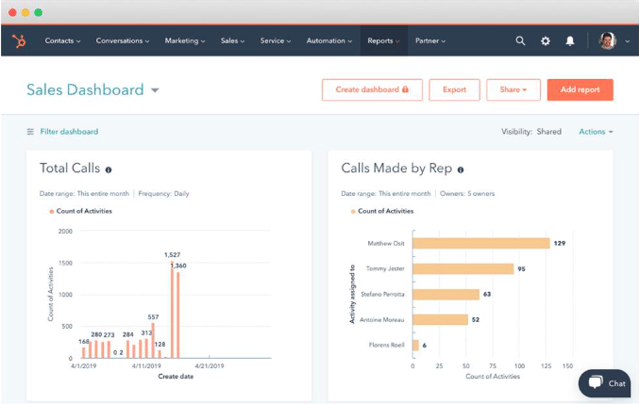Open the Actions dropdown
This screenshot has width=639, height=404.
(596, 132)
